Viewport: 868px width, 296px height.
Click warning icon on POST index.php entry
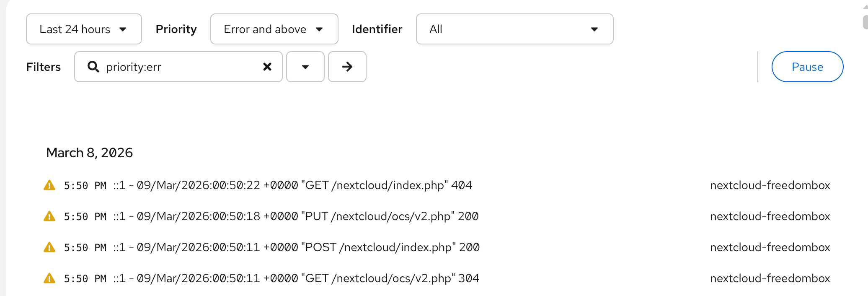(49, 247)
